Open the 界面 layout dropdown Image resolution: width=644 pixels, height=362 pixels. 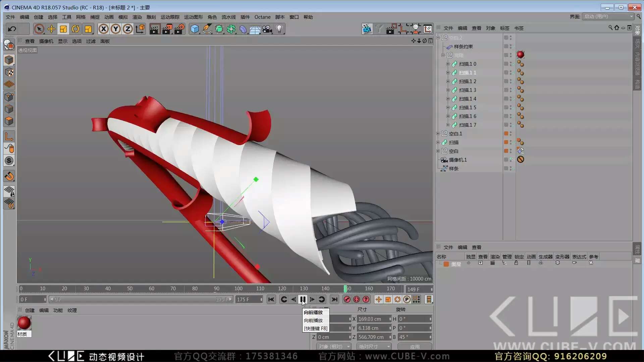[x=608, y=16]
